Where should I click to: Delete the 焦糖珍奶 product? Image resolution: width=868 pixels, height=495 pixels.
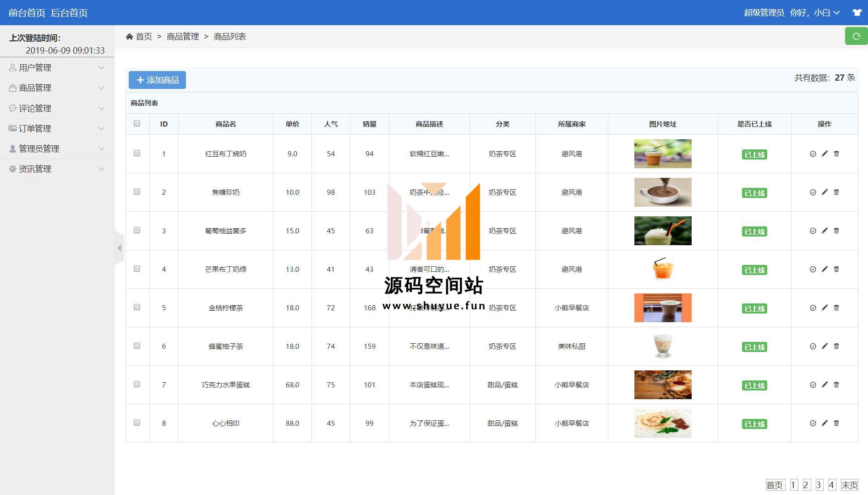pos(836,192)
